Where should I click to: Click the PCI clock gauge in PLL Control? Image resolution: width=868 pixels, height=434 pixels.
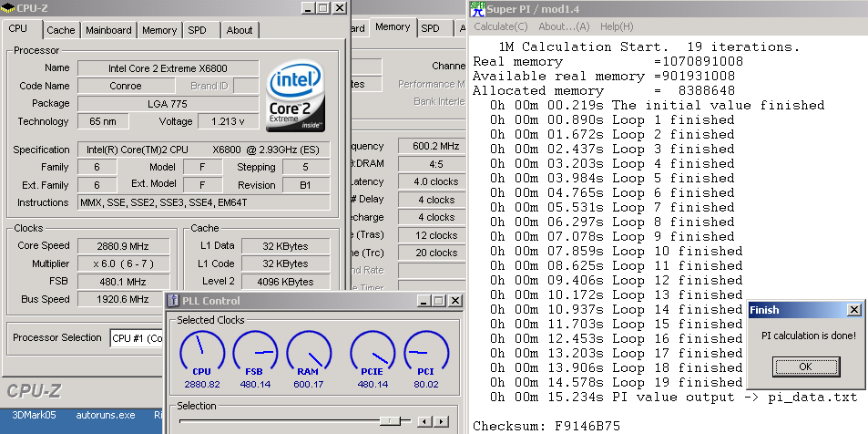coord(425,353)
